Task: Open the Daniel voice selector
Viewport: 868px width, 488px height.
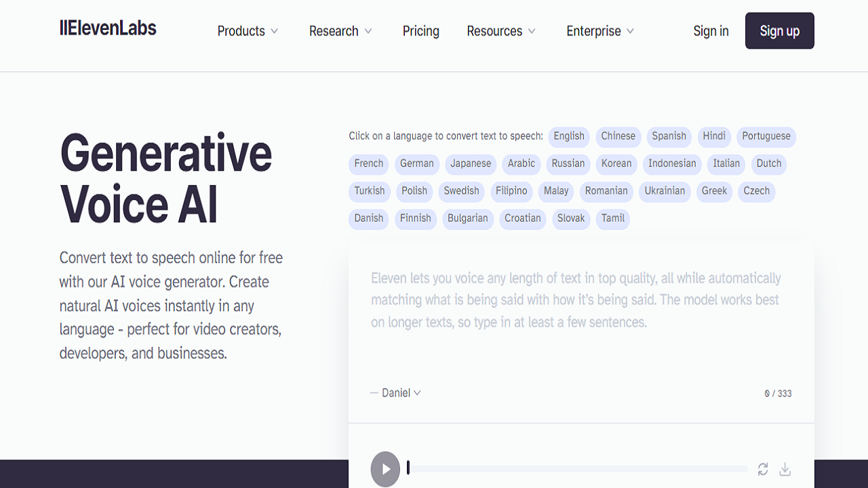Action: click(395, 393)
